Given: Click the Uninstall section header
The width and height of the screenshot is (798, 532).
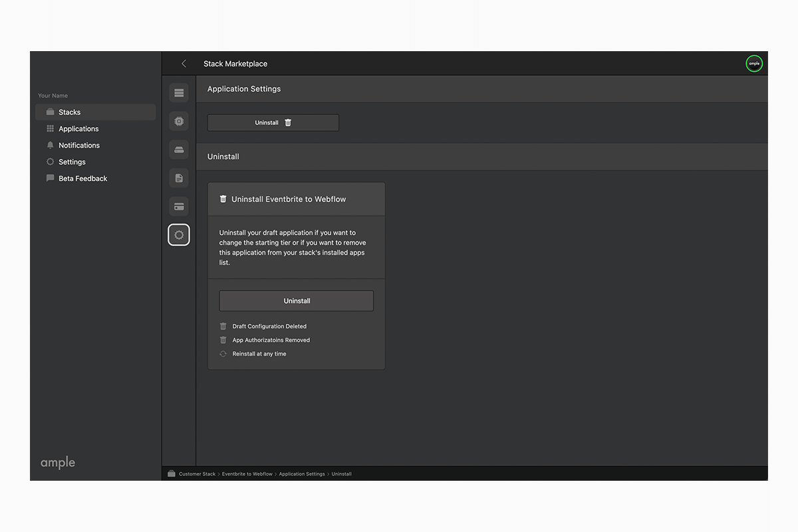Looking at the screenshot, I should 223,157.
